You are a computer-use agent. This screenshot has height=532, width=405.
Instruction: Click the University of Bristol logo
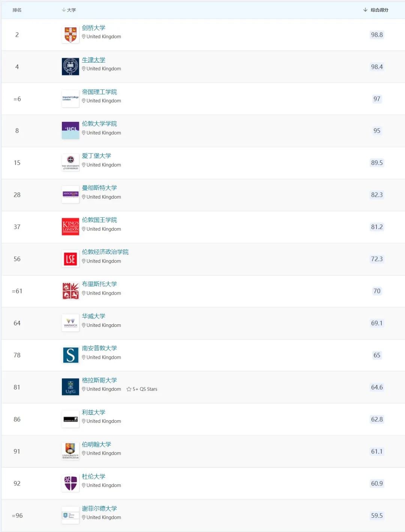point(70,291)
